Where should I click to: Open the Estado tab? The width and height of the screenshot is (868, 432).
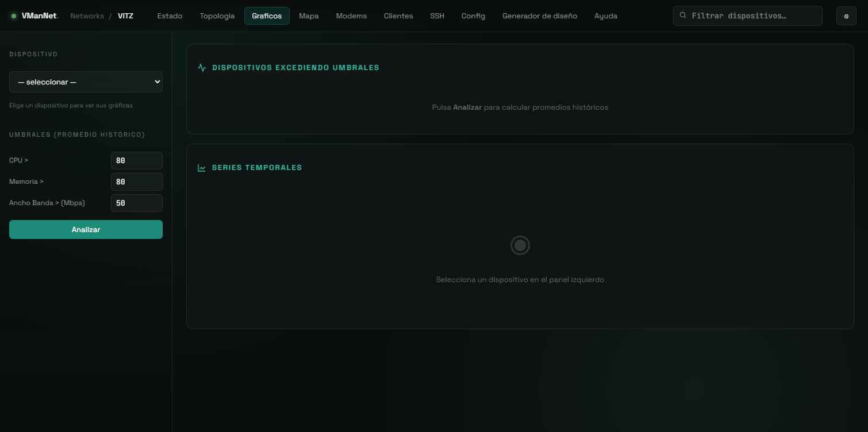click(170, 16)
